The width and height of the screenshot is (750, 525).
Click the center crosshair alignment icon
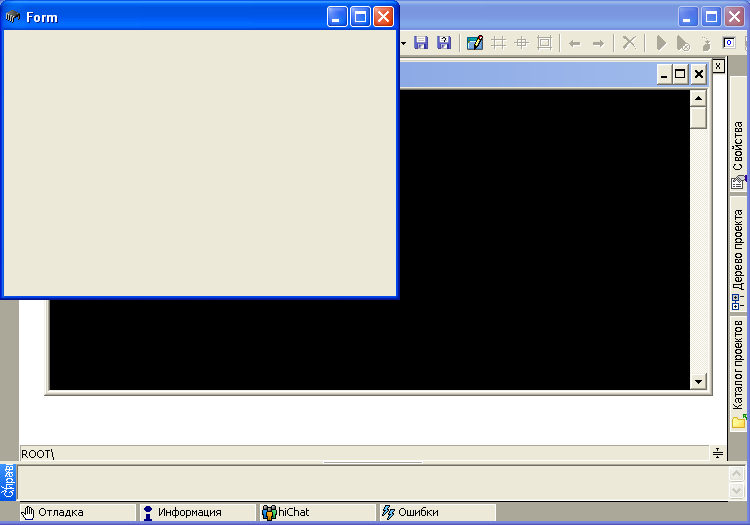pos(521,43)
